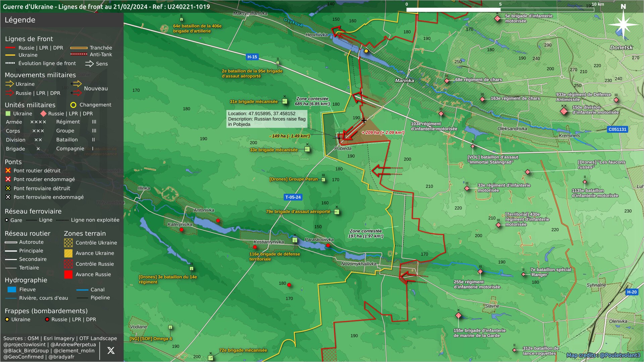Viewport: 644px width, 362px height.
Task: Click the Osykova river label
Action: pos(293,22)
